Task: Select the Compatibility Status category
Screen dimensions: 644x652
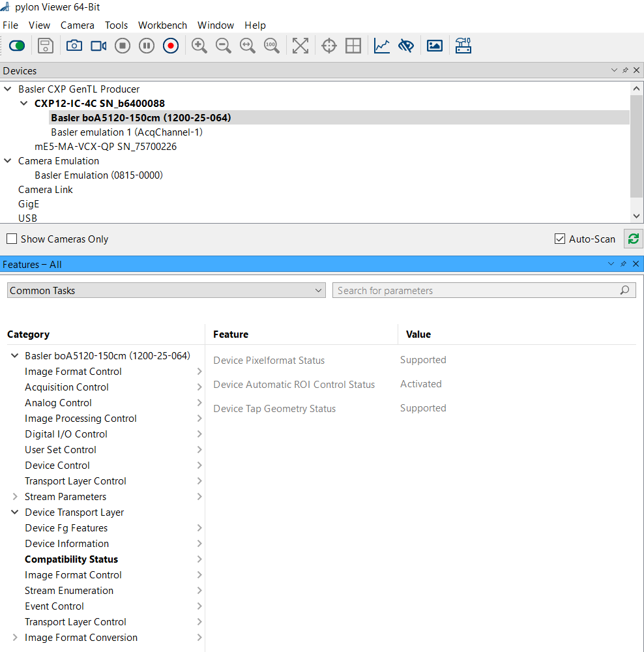Action: [72, 559]
